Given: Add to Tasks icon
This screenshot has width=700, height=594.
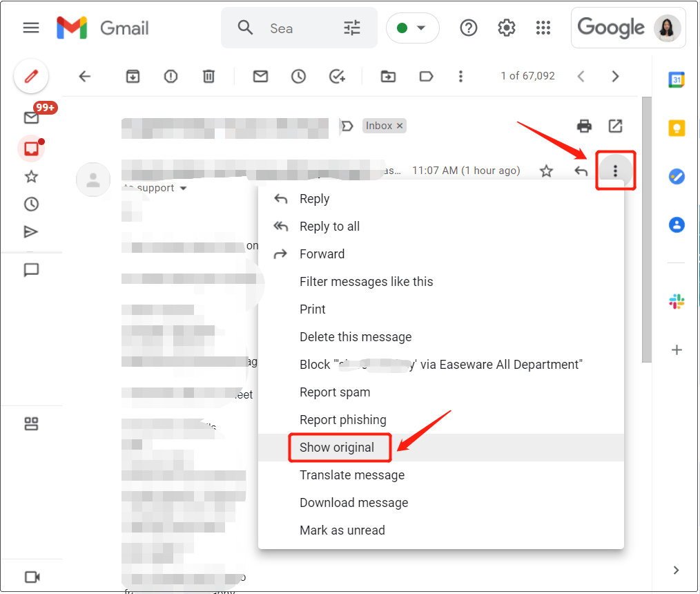Looking at the screenshot, I should pos(337,77).
